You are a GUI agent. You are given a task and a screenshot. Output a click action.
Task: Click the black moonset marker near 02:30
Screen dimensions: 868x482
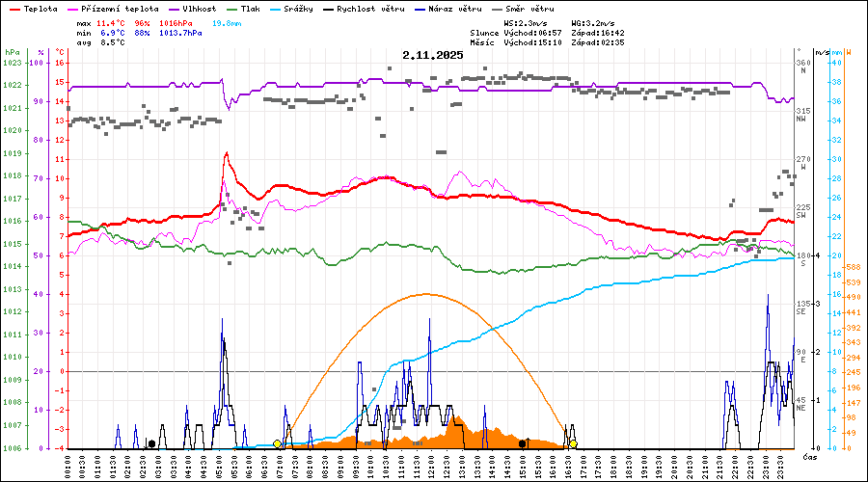click(151, 443)
